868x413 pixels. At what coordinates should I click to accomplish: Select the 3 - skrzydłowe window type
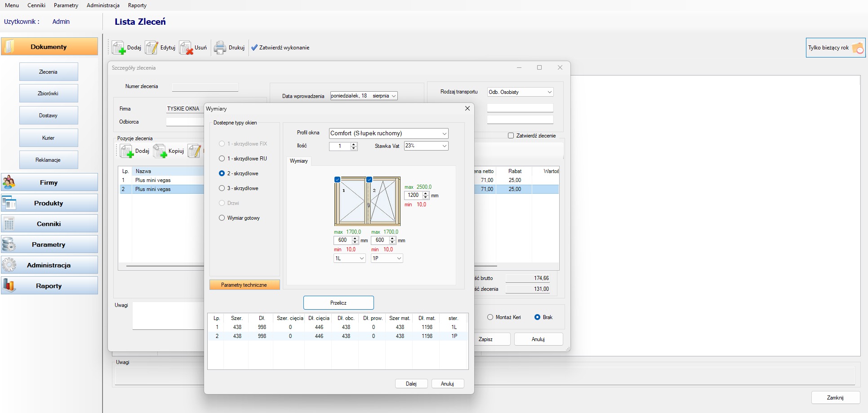tap(222, 188)
